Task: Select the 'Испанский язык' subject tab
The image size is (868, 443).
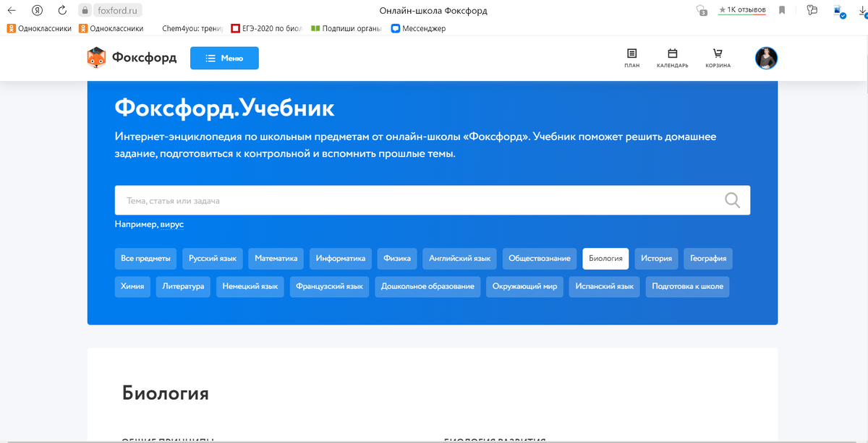Action: [605, 286]
